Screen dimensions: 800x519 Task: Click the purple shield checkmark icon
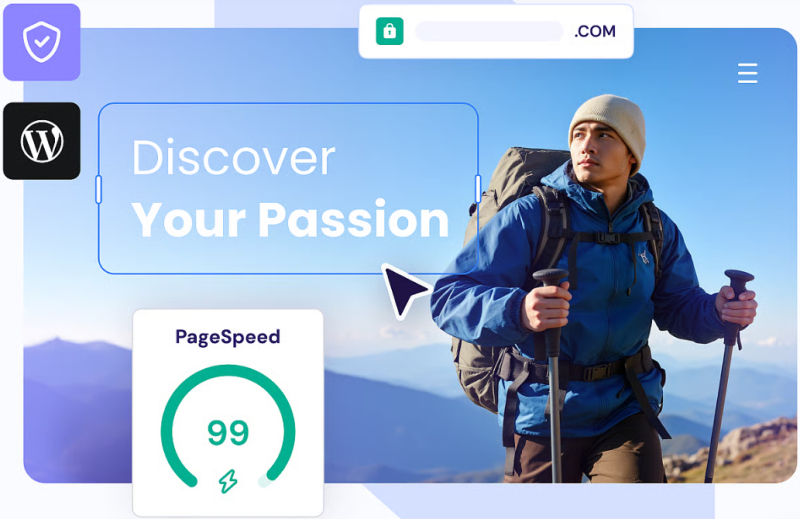click(x=42, y=42)
